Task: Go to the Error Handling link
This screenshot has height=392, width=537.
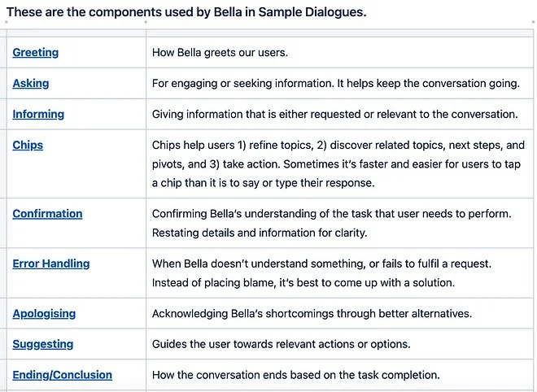Action: 51,264
